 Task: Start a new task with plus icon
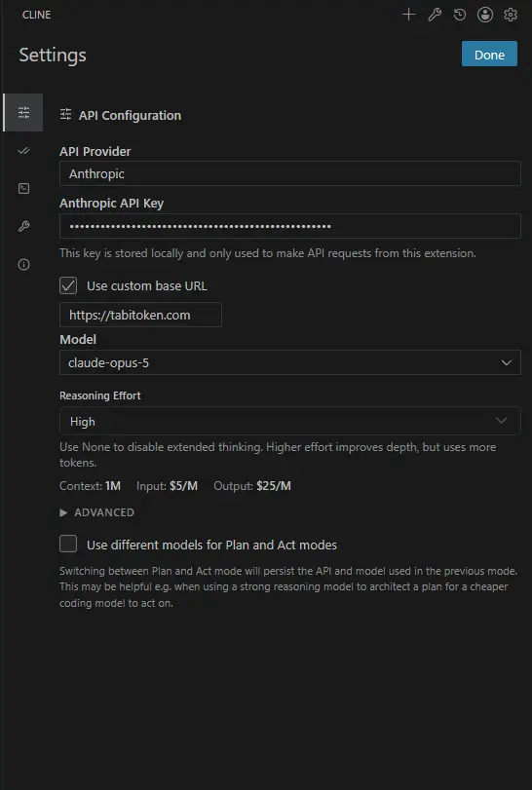408,15
